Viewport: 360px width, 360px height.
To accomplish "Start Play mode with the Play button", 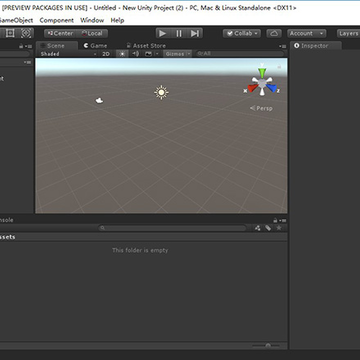I will (x=162, y=33).
